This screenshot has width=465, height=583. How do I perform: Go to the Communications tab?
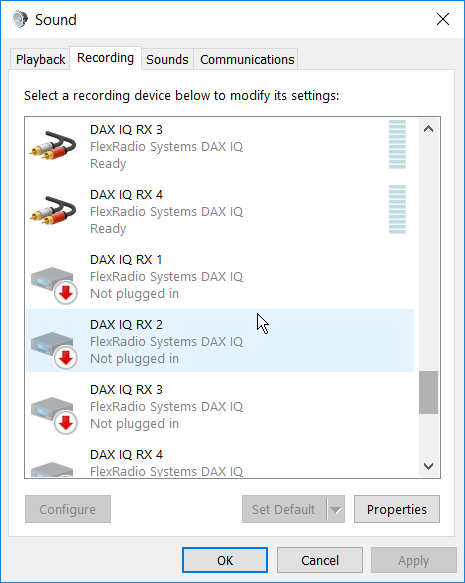[x=247, y=59]
